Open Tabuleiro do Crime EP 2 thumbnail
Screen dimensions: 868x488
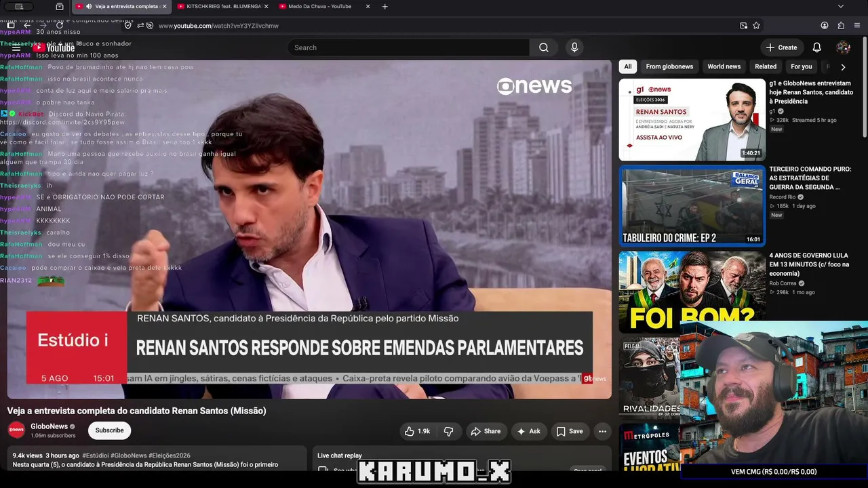[692, 205]
